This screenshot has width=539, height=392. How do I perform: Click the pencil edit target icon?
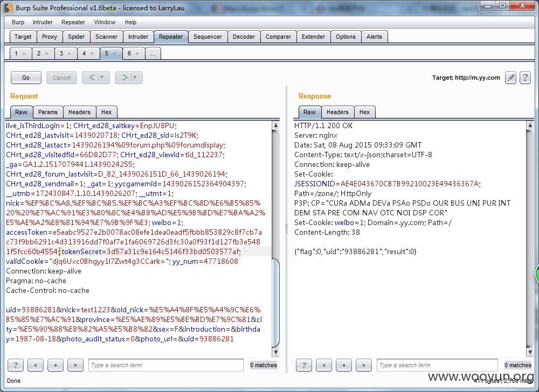point(510,78)
